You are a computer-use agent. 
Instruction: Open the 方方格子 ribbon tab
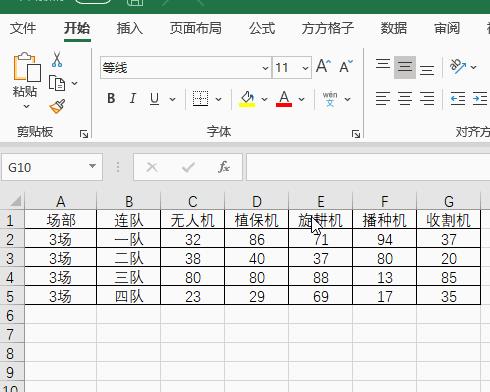327,28
